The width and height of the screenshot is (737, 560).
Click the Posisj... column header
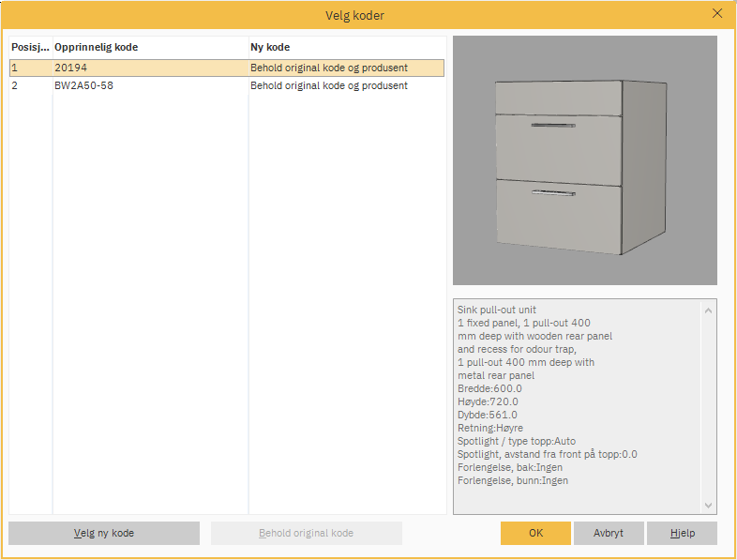(x=31, y=47)
